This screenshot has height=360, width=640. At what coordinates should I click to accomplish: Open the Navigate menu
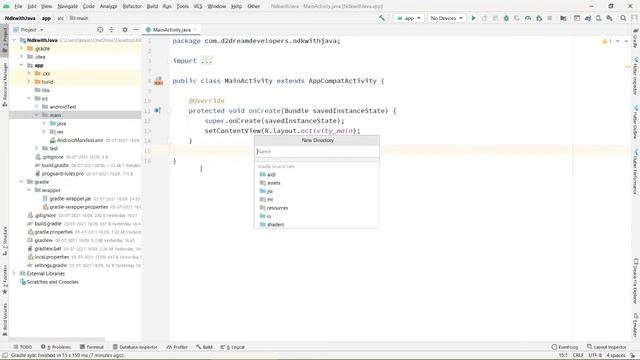tap(67, 6)
